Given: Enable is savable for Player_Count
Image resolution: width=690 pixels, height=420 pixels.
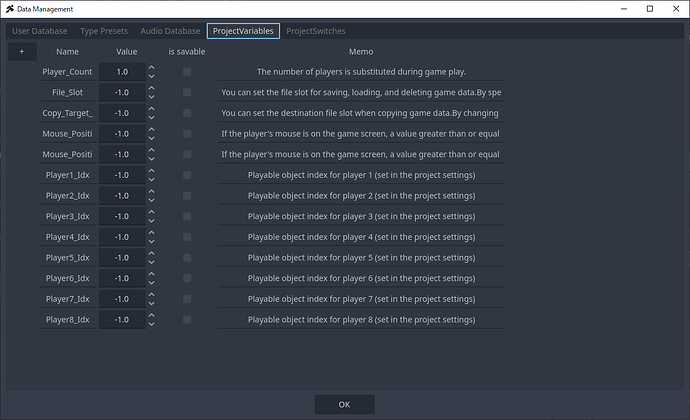Looking at the screenshot, I should tap(187, 72).
